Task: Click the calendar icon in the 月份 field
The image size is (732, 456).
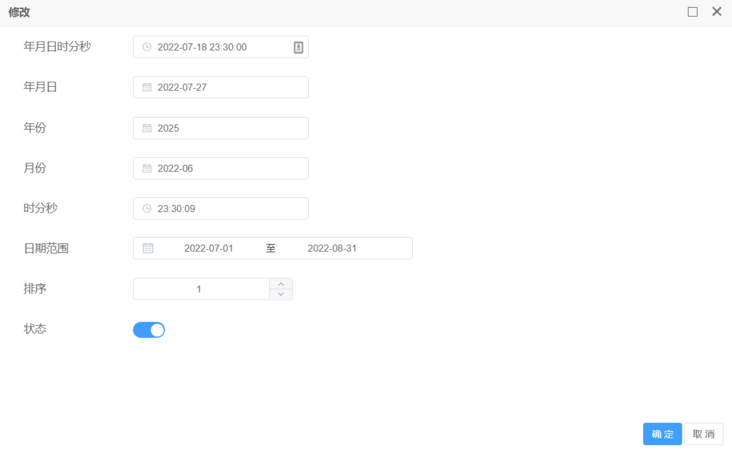Action: click(147, 168)
